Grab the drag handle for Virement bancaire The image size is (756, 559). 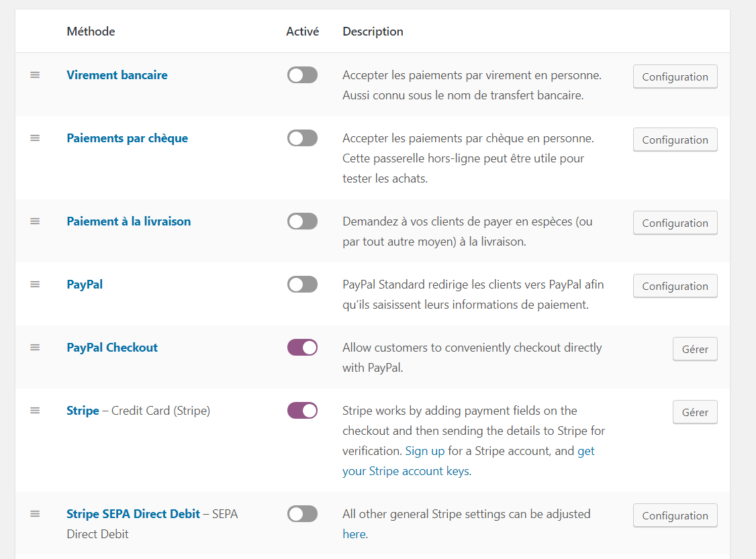(x=35, y=75)
